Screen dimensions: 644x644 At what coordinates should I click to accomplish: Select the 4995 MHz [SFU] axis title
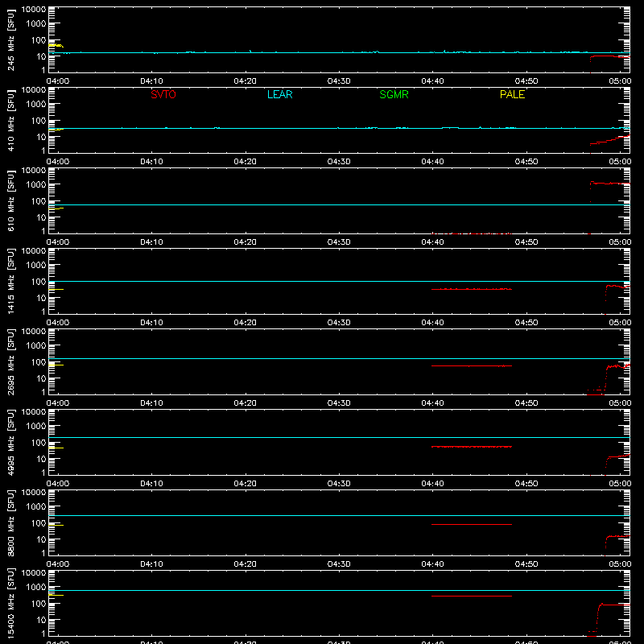10,442
